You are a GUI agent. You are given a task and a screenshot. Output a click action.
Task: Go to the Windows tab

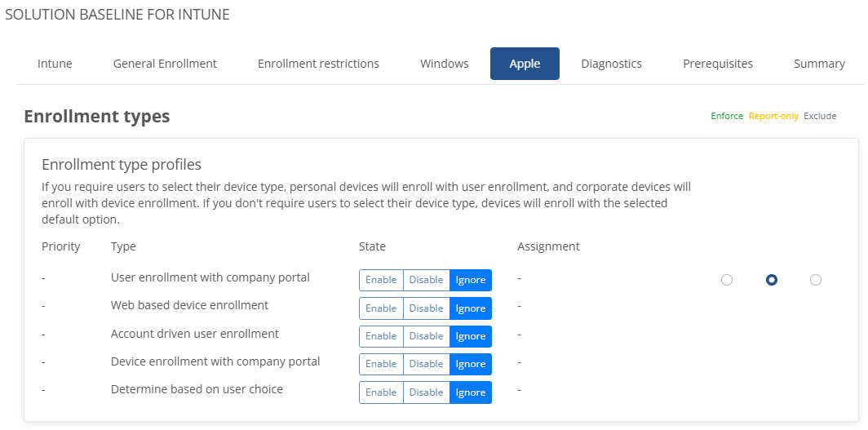tap(445, 64)
